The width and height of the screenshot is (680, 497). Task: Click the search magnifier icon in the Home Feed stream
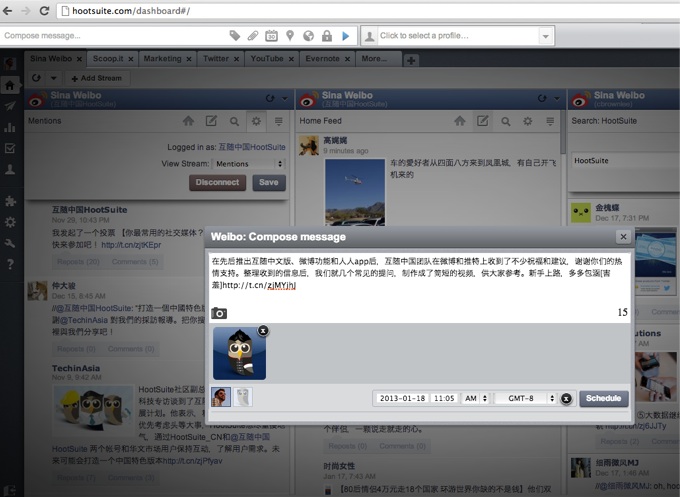pos(506,121)
